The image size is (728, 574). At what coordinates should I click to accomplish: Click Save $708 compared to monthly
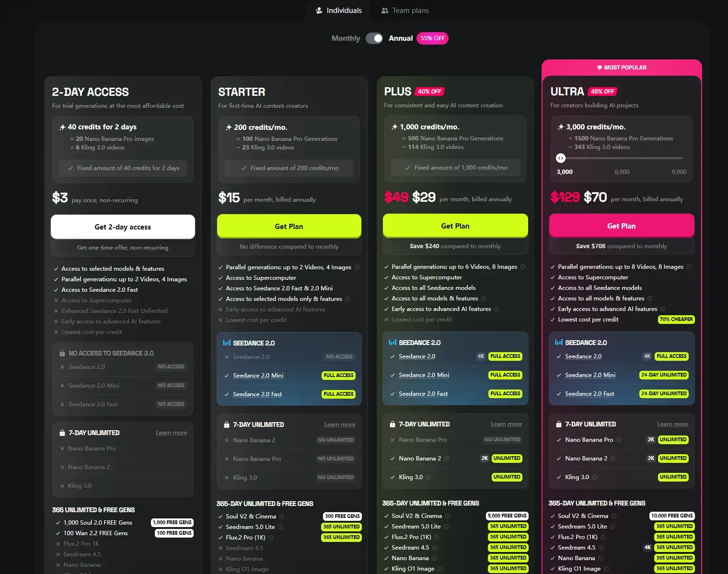(x=622, y=246)
